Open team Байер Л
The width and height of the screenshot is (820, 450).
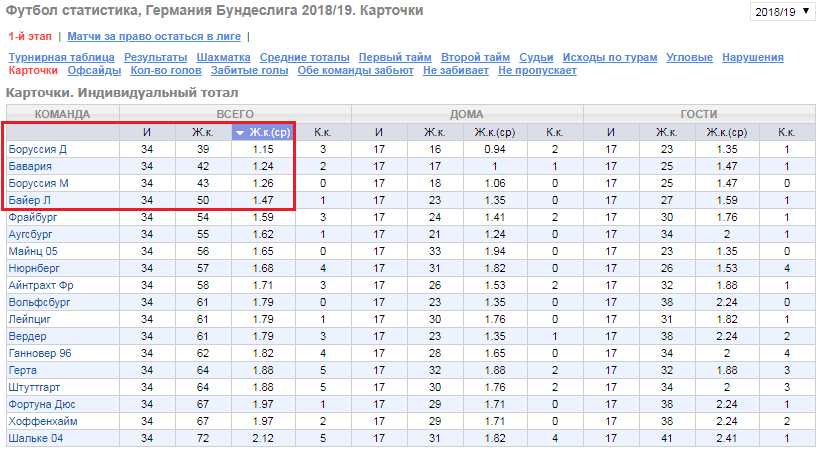click(x=29, y=200)
